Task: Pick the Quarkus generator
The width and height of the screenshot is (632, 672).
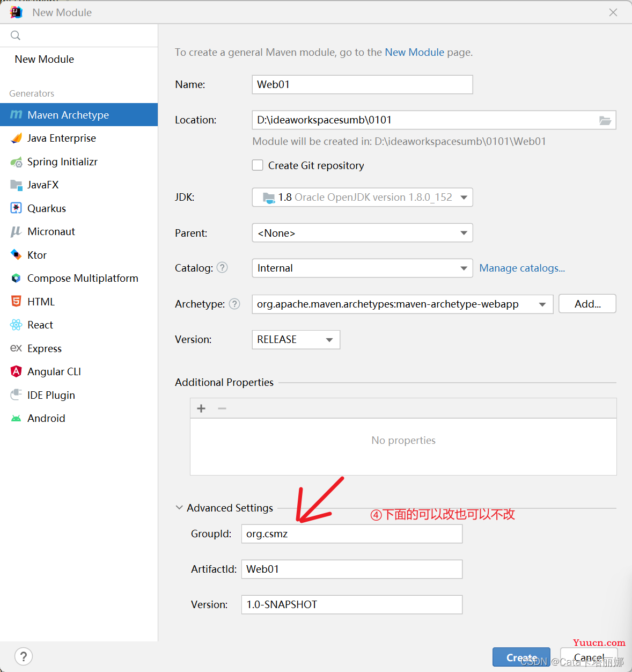Action: (x=79, y=208)
